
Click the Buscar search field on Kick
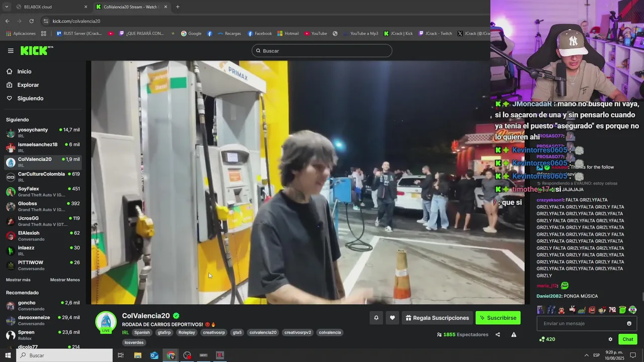pos(322,51)
